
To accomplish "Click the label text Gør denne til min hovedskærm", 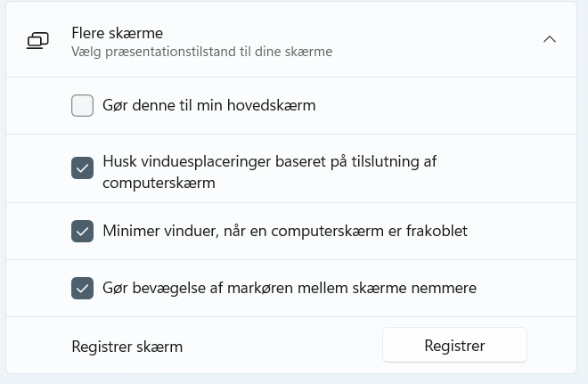I will click(x=208, y=105).
